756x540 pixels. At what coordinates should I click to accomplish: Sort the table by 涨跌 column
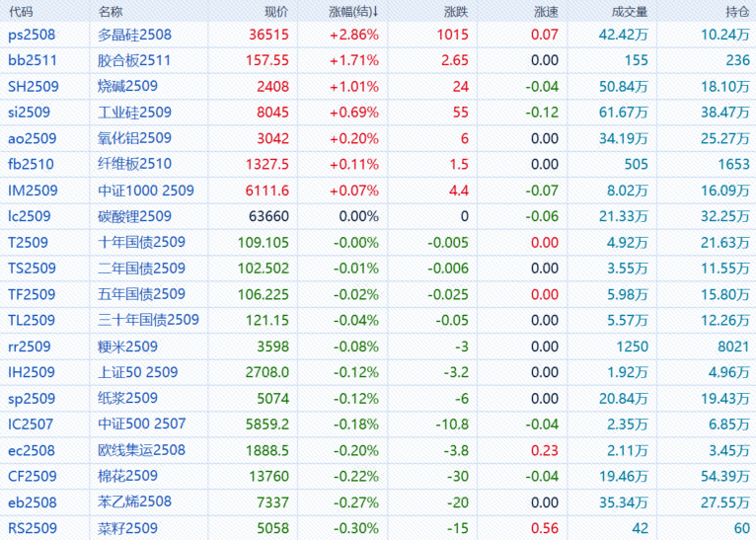(x=456, y=12)
